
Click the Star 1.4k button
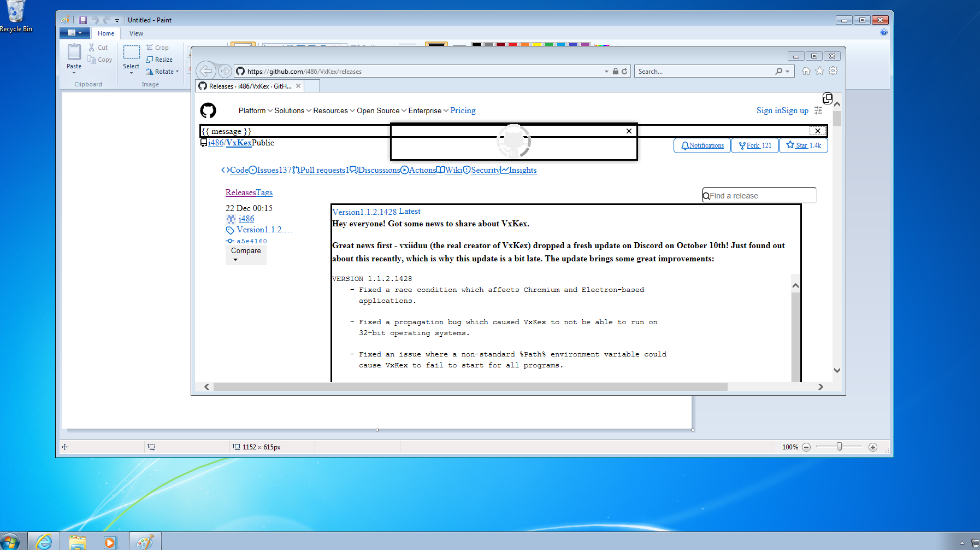coord(804,145)
